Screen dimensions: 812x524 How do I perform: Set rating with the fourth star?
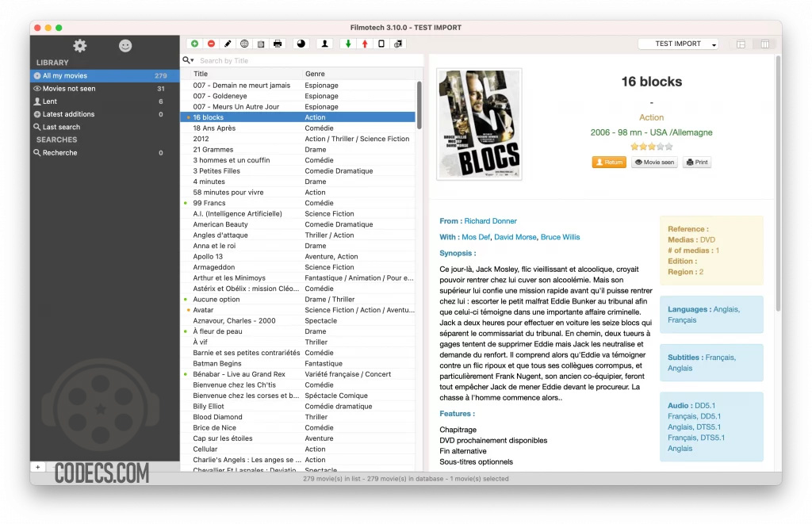coord(661,147)
